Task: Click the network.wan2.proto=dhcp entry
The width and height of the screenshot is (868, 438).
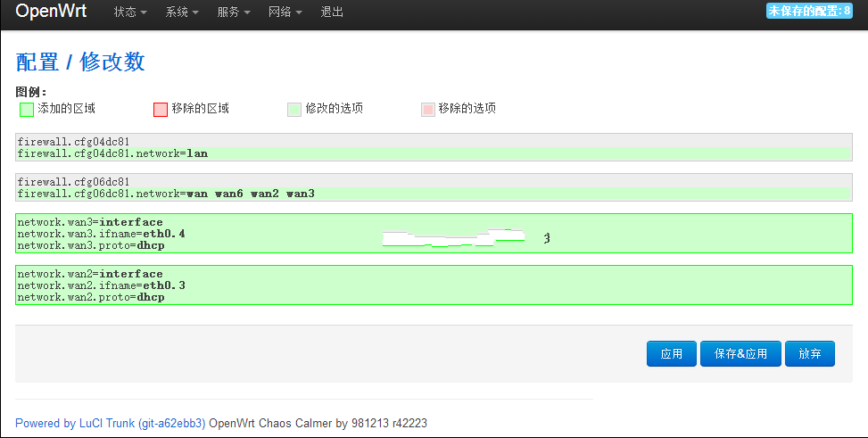Action: [91, 297]
